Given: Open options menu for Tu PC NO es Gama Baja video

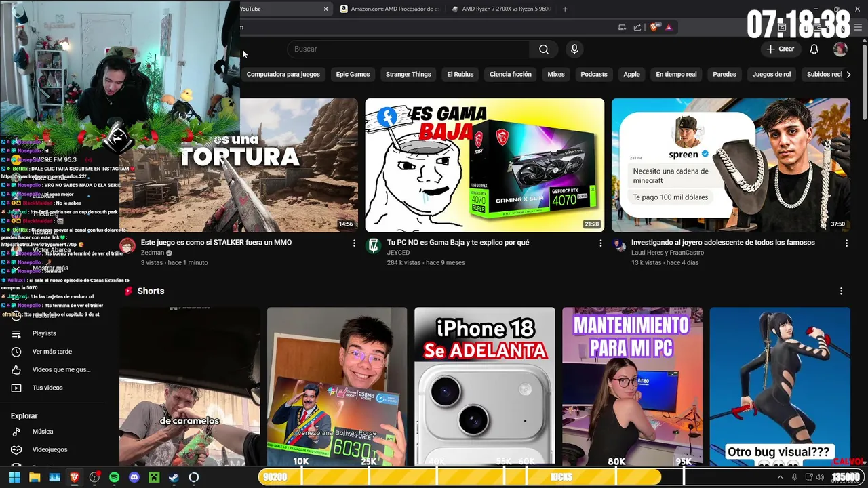Looking at the screenshot, I should click(600, 243).
